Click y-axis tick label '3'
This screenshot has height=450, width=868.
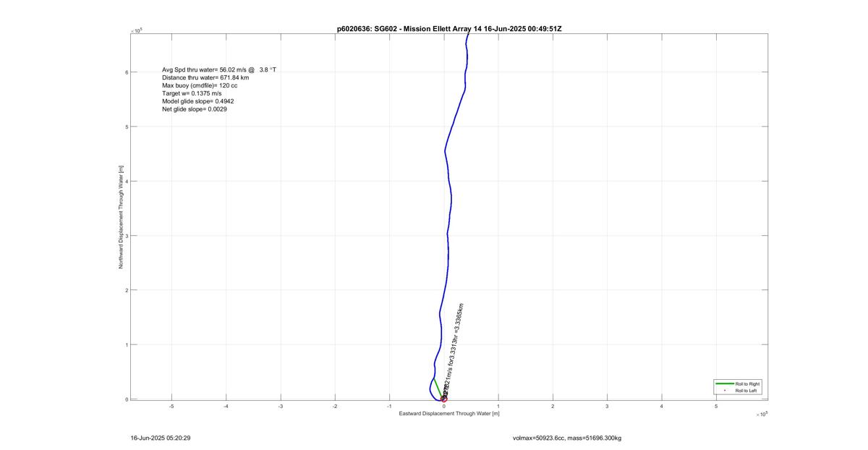[127, 236]
